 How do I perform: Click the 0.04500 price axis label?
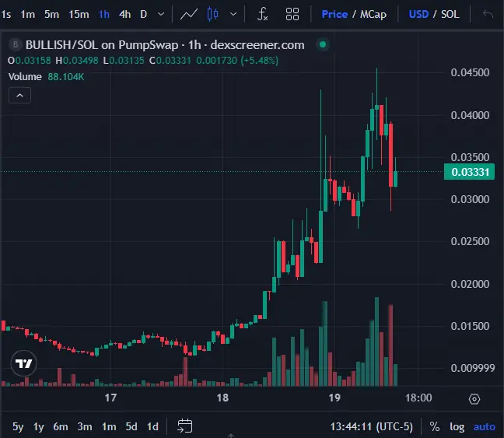pos(470,72)
